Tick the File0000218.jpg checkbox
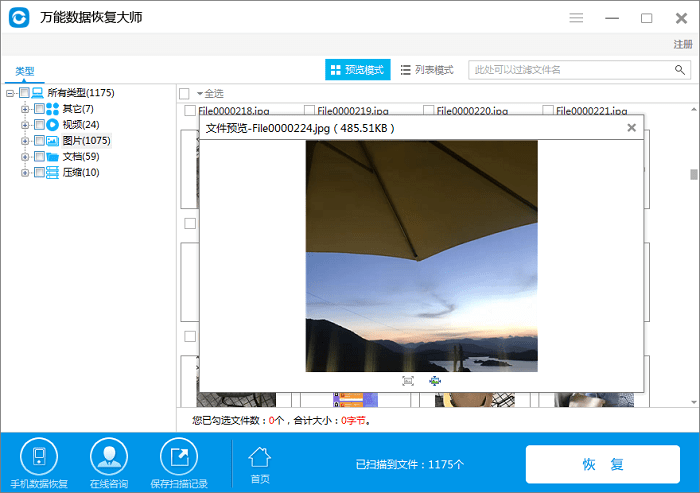The height and width of the screenshot is (493, 700). [x=190, y=110]
